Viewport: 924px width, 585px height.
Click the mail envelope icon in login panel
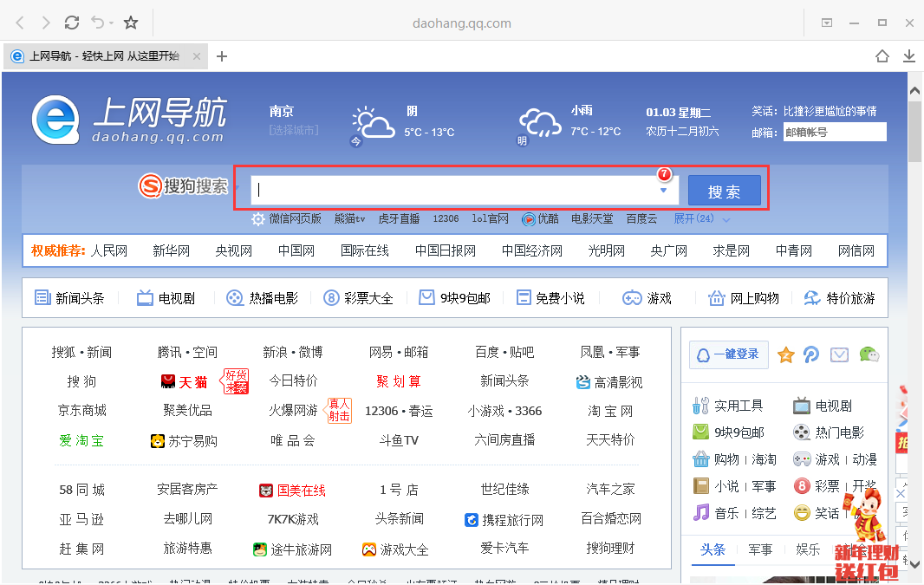point(839,354)
